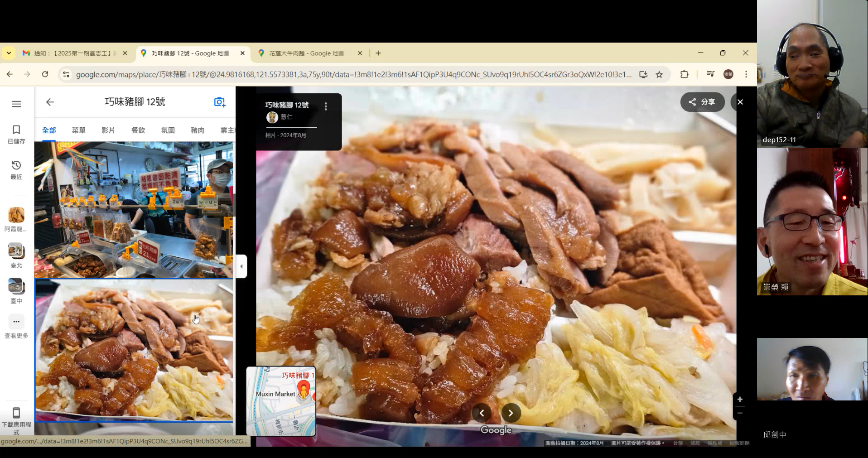
Task: Collapse the side panel with the arrow handle
Action: coord(241,266)
